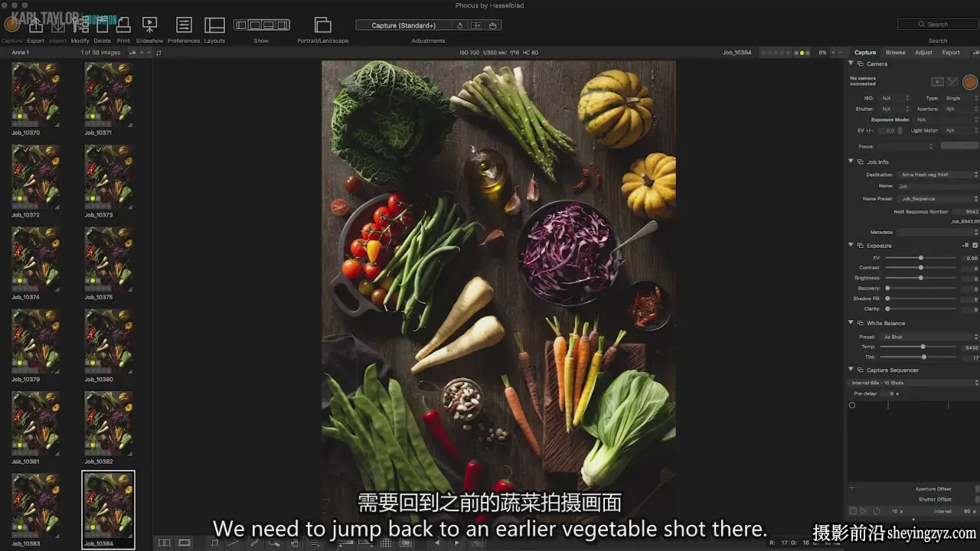Toggle first Show panel layout button
This screenshot has width=980, height=551.
240,25
